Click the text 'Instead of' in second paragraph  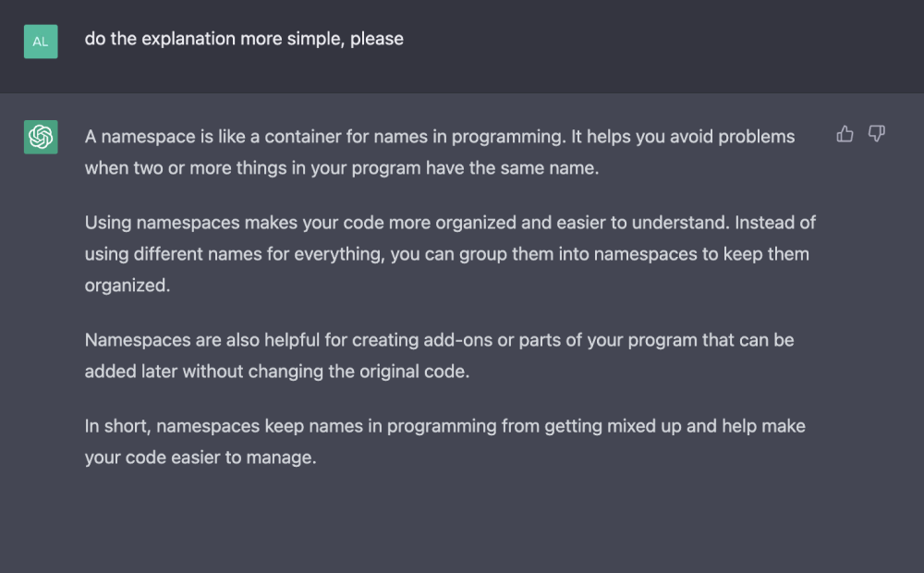pos(775,223)
